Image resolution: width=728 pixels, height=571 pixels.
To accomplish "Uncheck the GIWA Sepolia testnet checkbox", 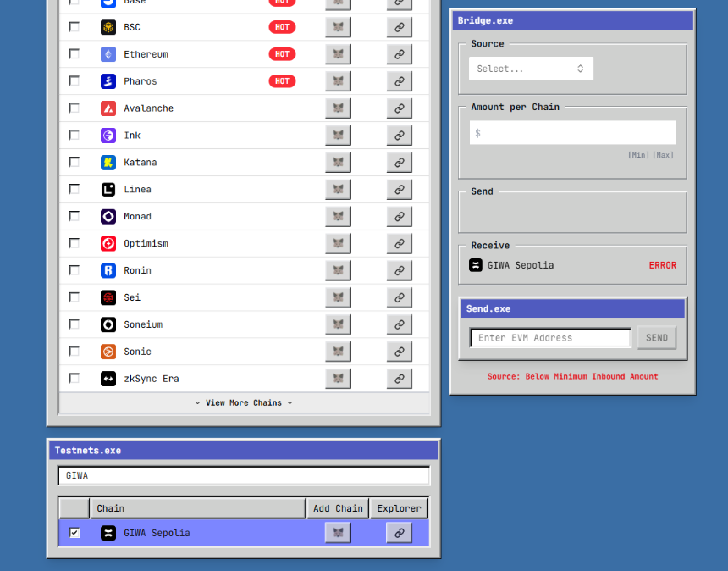I will pyautogui.click(x=74, y=532).
